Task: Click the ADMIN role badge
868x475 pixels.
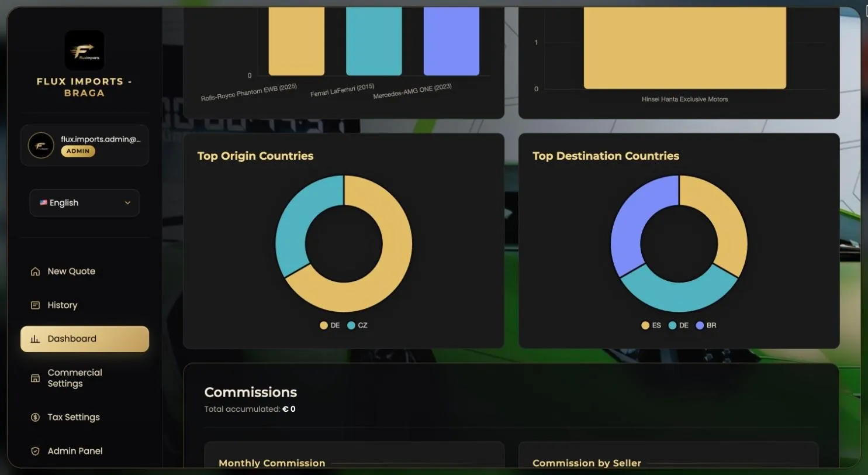Action: [x=78, y=151]
